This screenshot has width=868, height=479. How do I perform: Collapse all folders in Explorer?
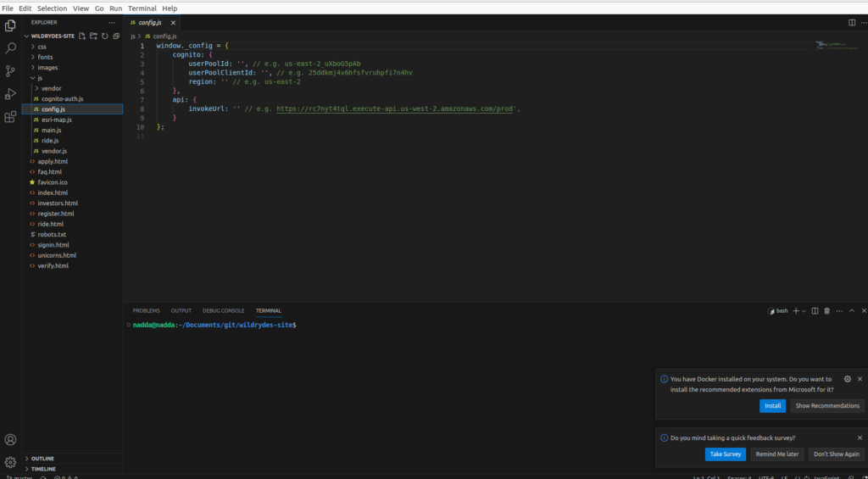click(115, 36)
